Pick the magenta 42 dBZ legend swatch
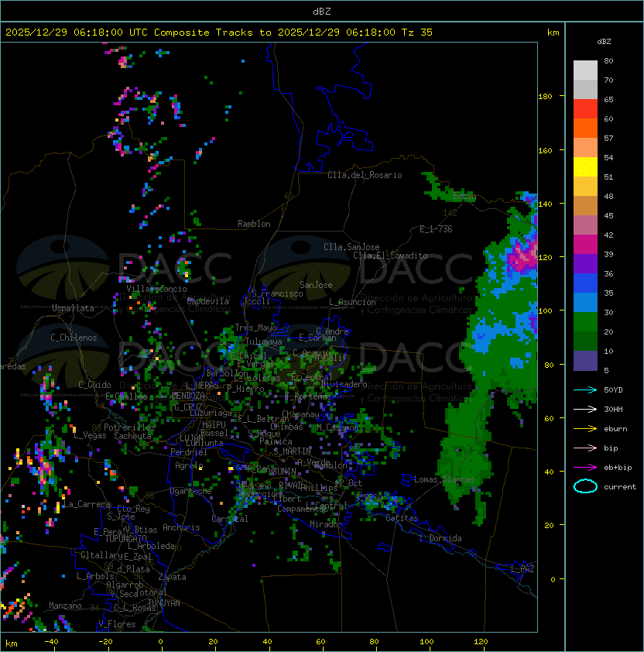Image resolution: width=644 pixels, height=652 pixels. point(585,245)
